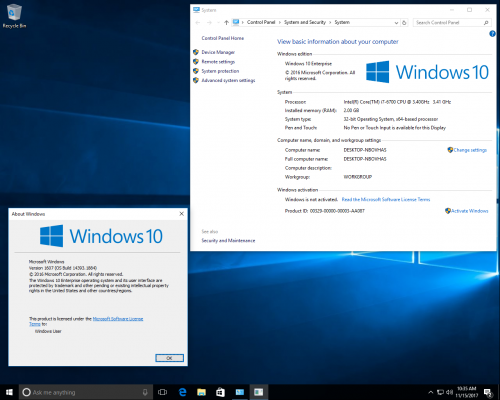Close the About Windows dialog

pos(182,214)
